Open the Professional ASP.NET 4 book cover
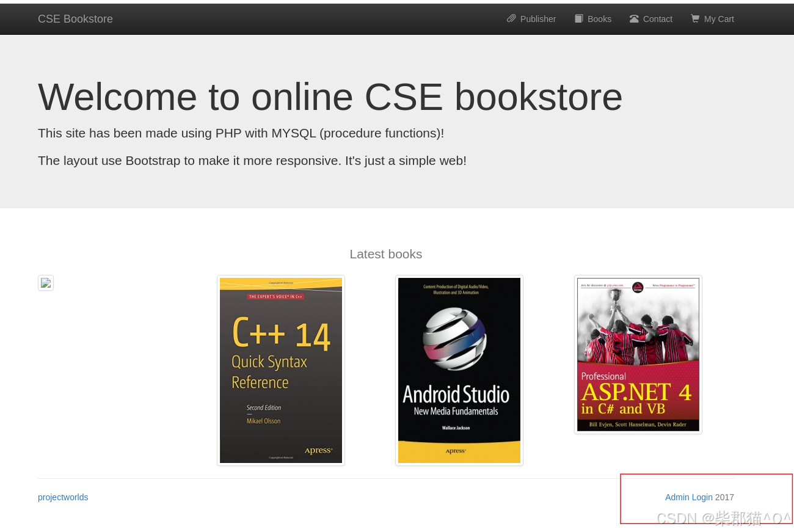The width and height of the screenshot is (794, 532). [x=638, y=355]
